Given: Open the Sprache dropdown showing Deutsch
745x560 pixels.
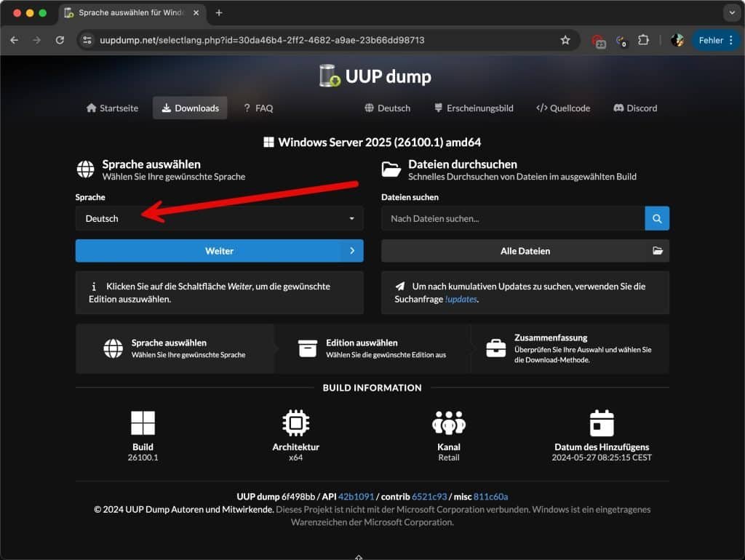Looking at the screenshot, I should pos(219,218).
